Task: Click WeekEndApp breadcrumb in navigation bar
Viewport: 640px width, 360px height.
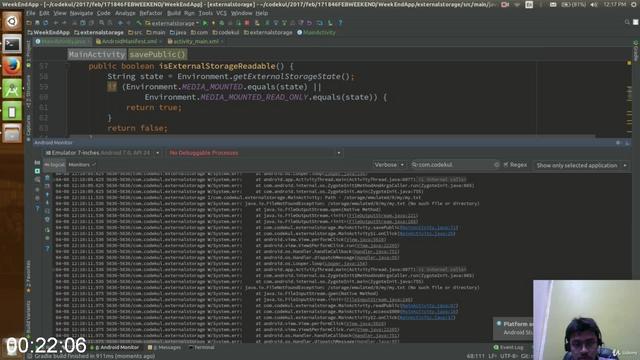Action: click(49, 32)
